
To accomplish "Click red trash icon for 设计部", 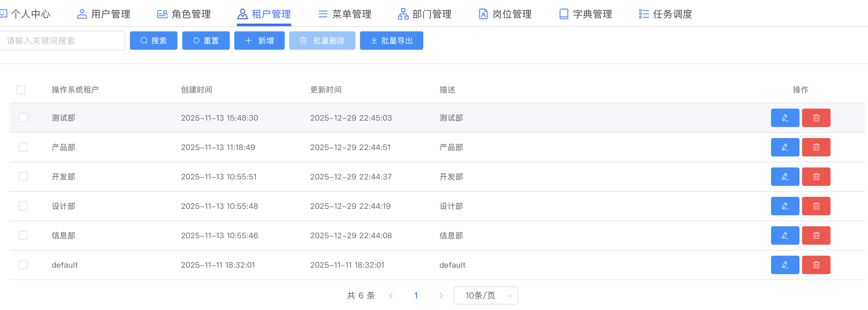I will click(816, 206).
